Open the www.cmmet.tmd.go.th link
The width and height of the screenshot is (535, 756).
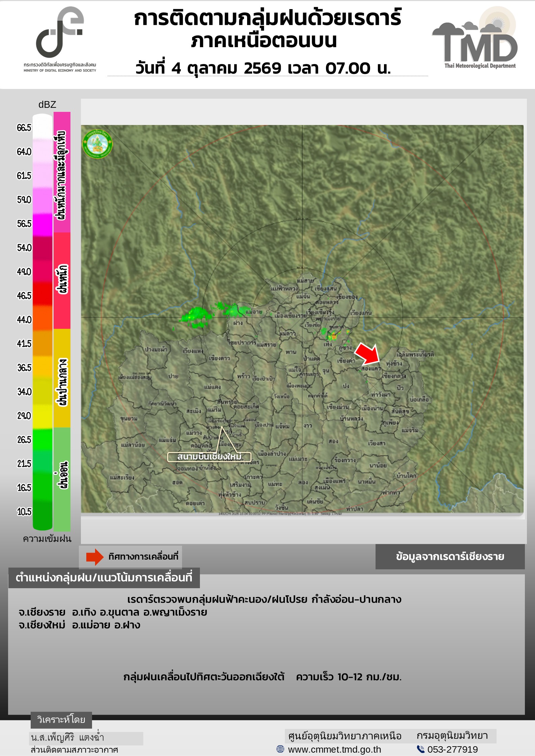[334, 749]
